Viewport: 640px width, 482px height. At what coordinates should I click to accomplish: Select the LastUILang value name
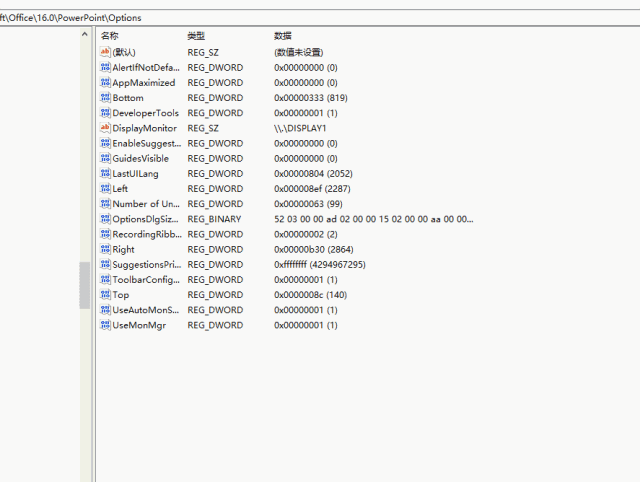(x=135, y=173)
